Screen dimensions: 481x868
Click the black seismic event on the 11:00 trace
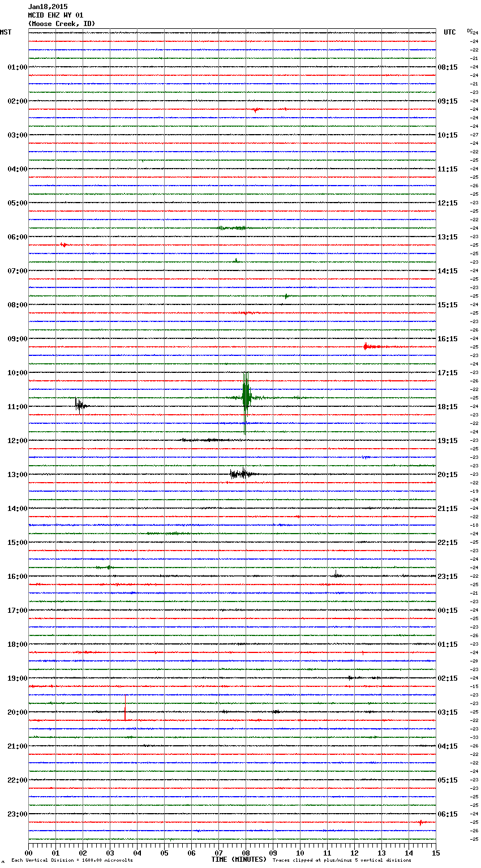(x=81, y=405)
